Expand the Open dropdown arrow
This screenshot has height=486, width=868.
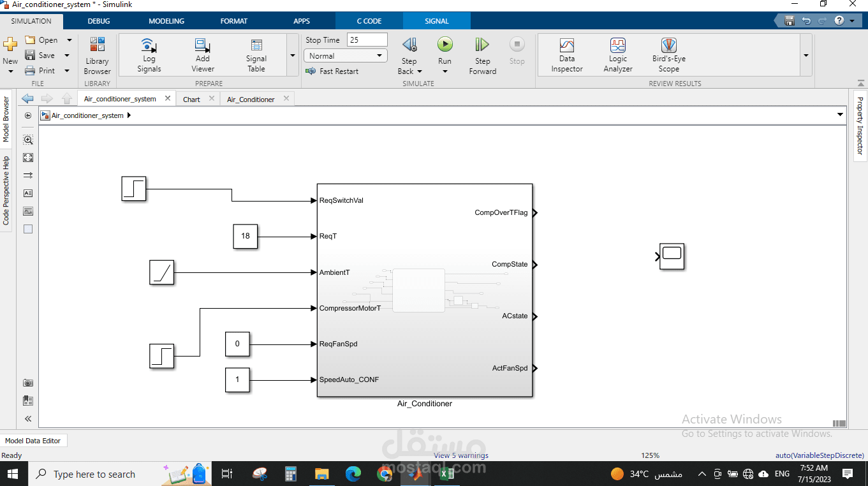click(x=69, y=40)
